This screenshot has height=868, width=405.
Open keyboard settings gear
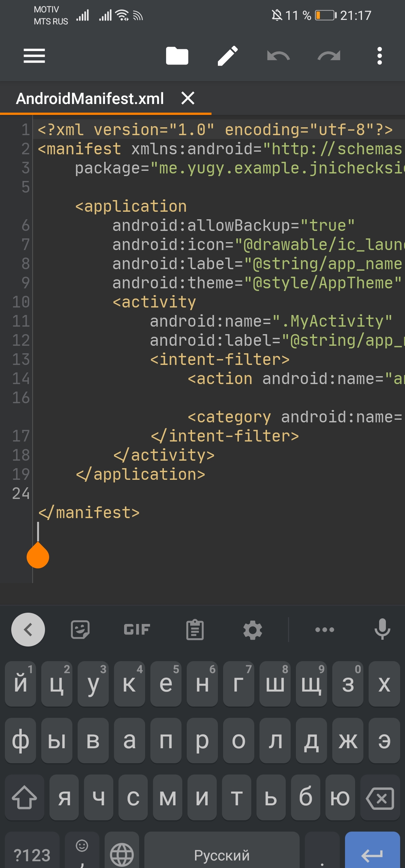(253, 630)
